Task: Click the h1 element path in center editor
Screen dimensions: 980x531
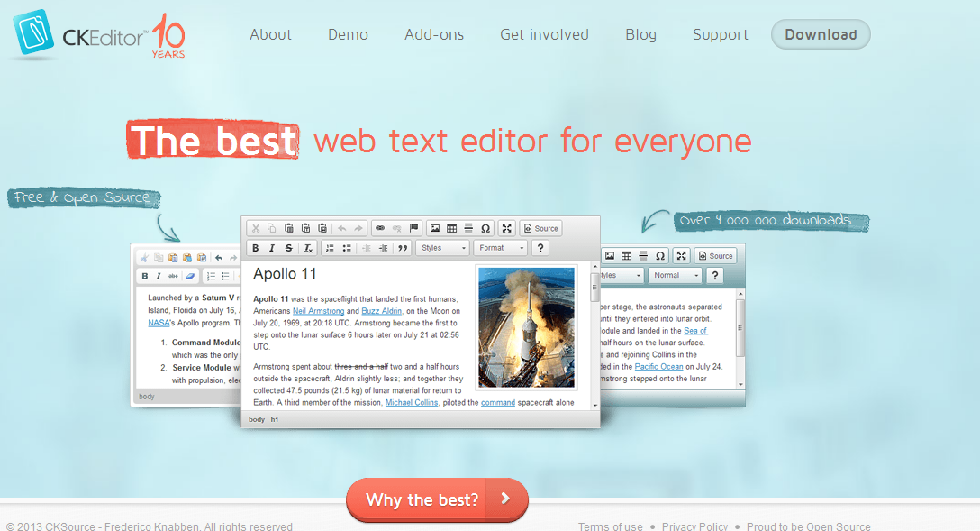Action: pos(275,420)
